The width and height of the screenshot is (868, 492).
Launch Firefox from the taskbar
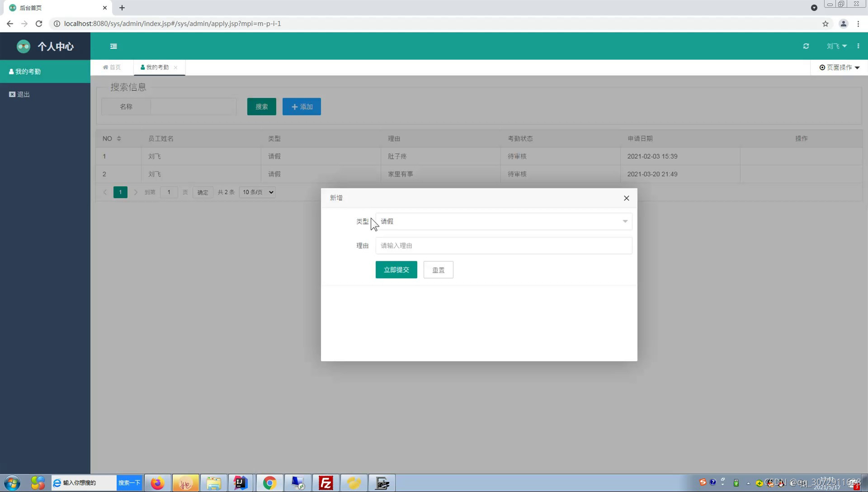tap(157, 483)
